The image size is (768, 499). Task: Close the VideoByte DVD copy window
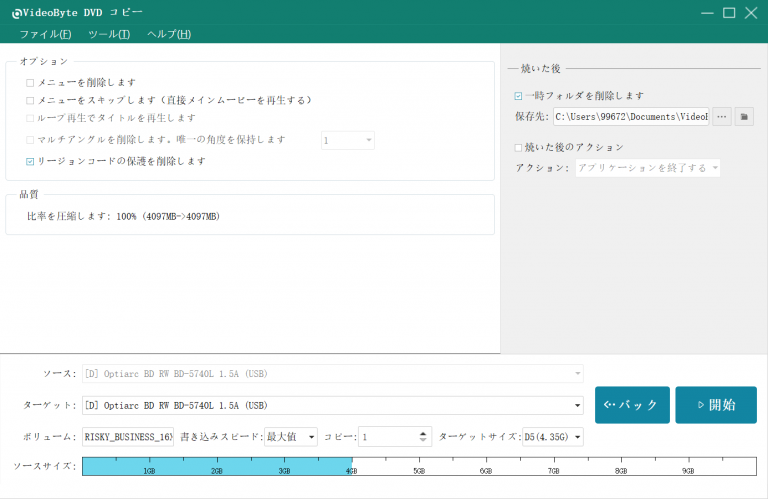[x=753, y=13]
